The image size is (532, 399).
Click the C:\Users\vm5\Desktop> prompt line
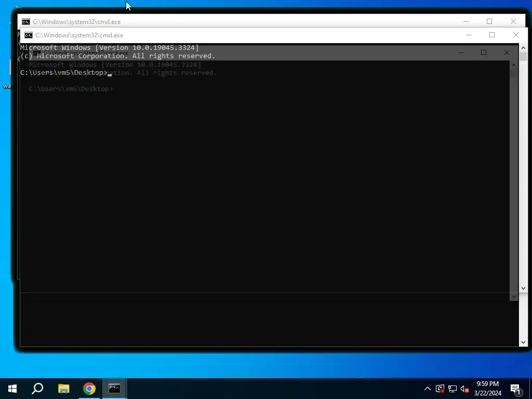coord(64,73)
